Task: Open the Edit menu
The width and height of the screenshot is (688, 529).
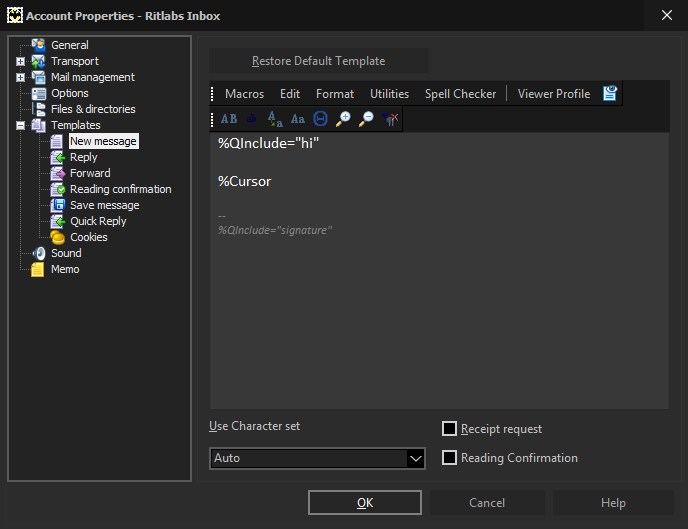Action: 290,94
